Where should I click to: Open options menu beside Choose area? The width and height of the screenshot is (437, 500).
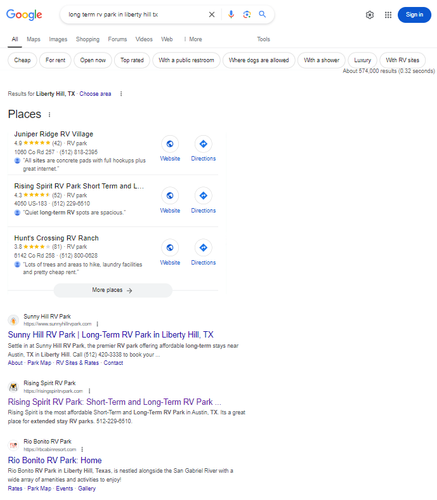(x=121, y=94)
